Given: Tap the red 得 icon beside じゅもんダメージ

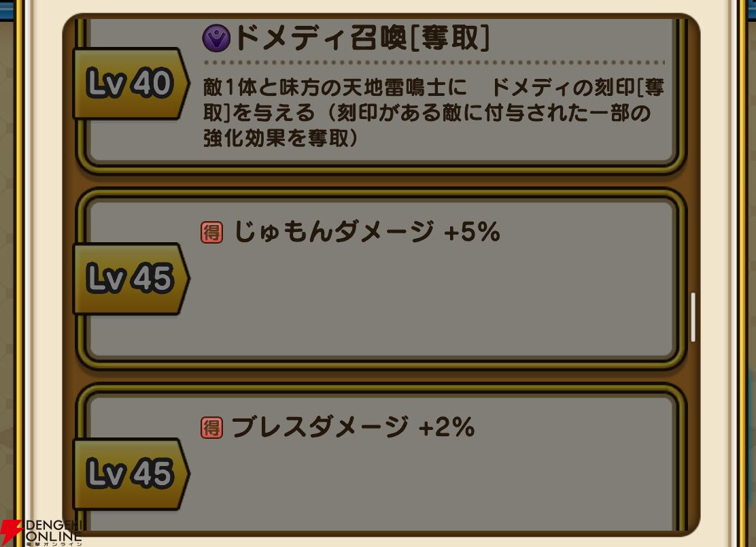Looking at the screenshot, I should point(211,233).
